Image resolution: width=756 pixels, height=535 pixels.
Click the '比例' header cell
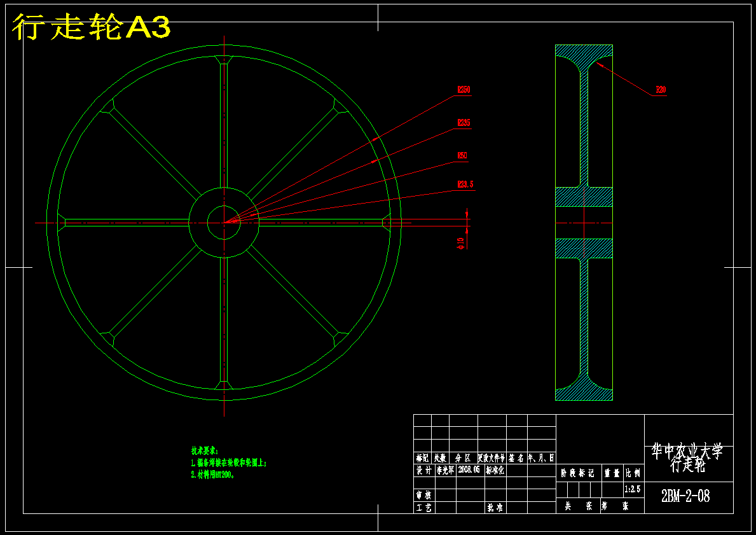(633, 474)
